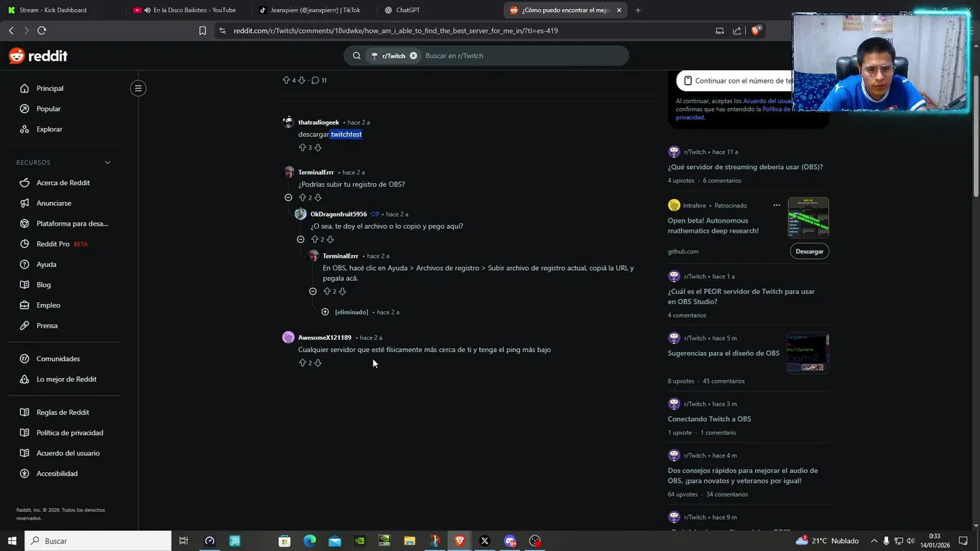Click Descargar on the sponsored ad

(x=809, y=251)
